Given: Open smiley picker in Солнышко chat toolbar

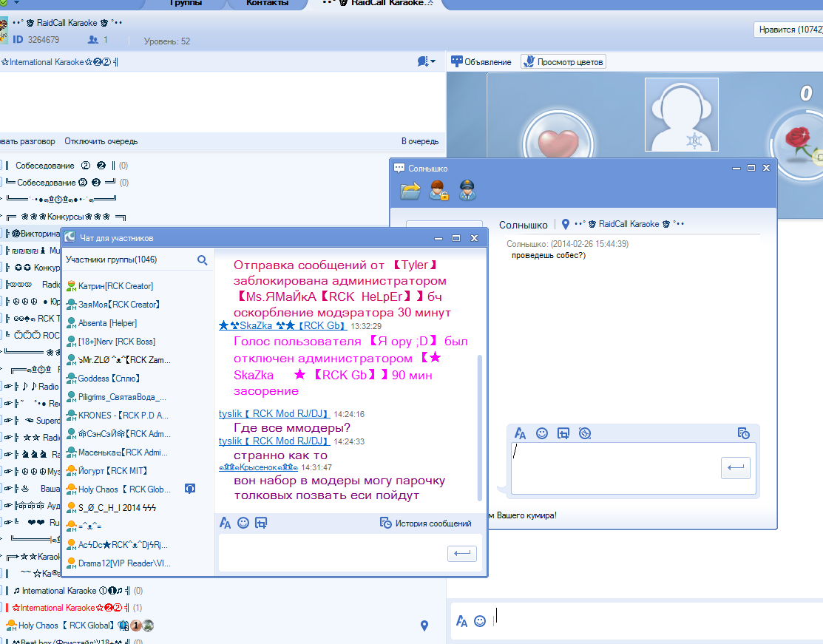Looking at the screenshot, I should 542,433.
